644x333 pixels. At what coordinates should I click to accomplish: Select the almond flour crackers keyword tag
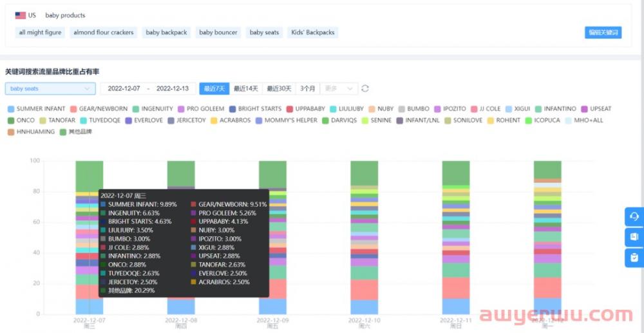(104, 32)
